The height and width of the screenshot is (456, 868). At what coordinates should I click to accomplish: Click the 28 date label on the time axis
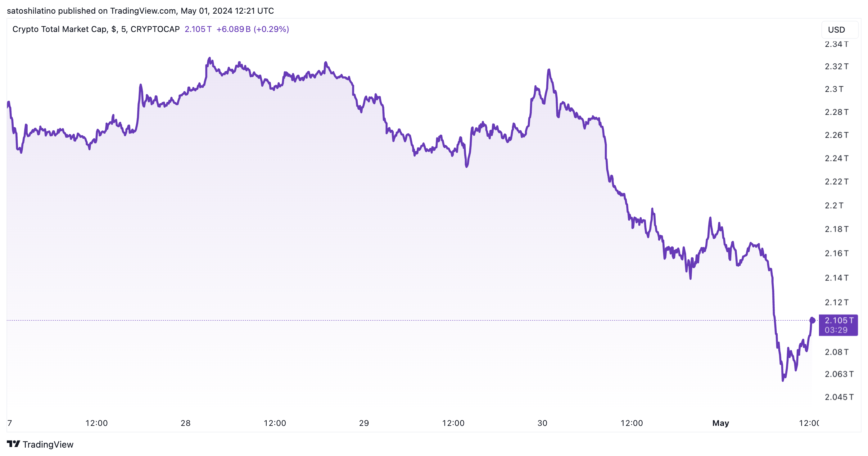[x=186, y=423]
